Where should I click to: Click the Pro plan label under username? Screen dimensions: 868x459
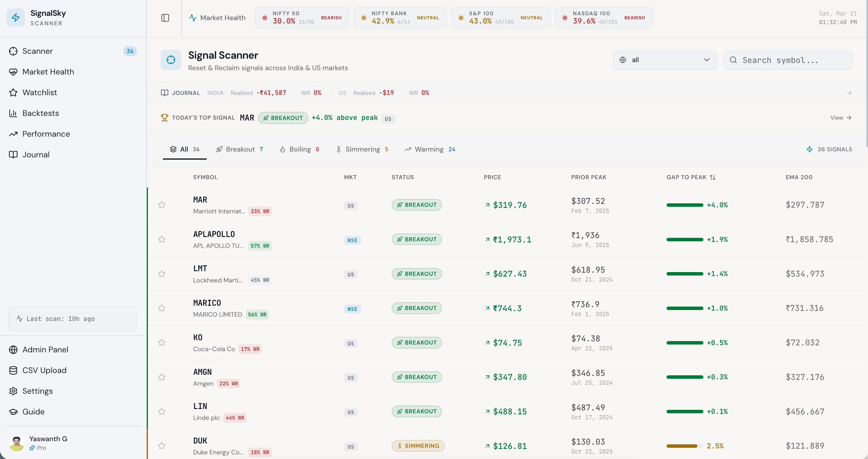tap(41, 448)
